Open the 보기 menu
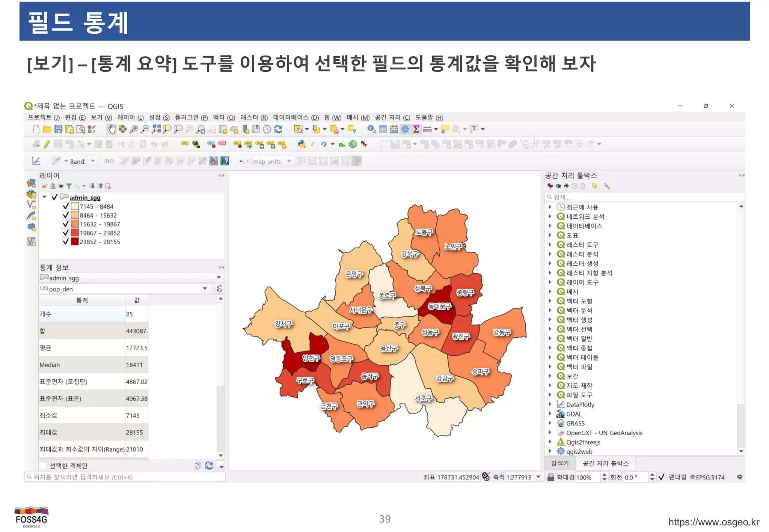The width and height of the screenshot is (769, 532). [101, 117]
